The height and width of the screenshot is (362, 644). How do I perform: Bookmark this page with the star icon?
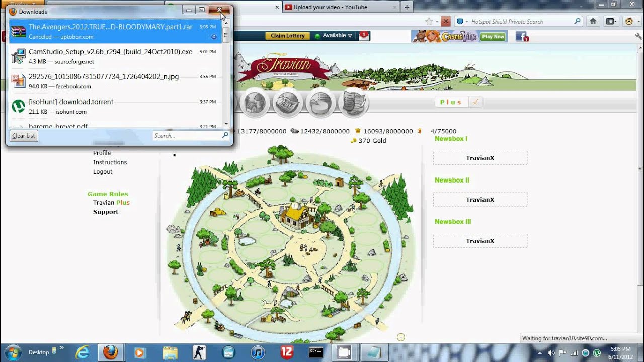[429, 21]
